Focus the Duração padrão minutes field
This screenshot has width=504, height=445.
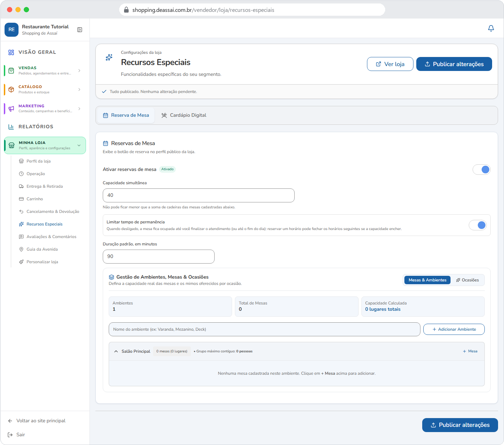159,257
